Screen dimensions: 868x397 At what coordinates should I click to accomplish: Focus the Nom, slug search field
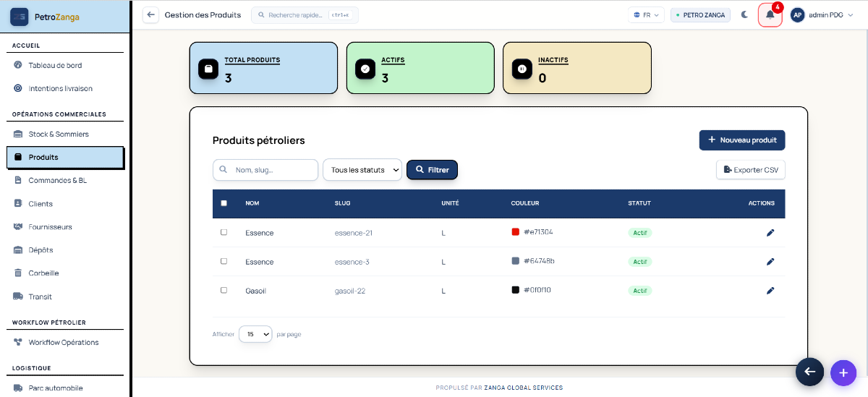pos(265,170)
